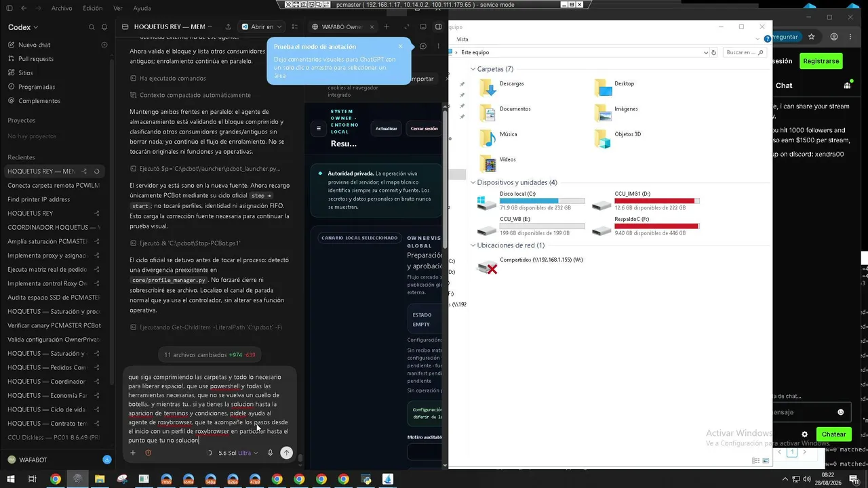Collapse the Carpetas (7) group
This screenshot has height=488, width=868.
[x=473, y=69]
